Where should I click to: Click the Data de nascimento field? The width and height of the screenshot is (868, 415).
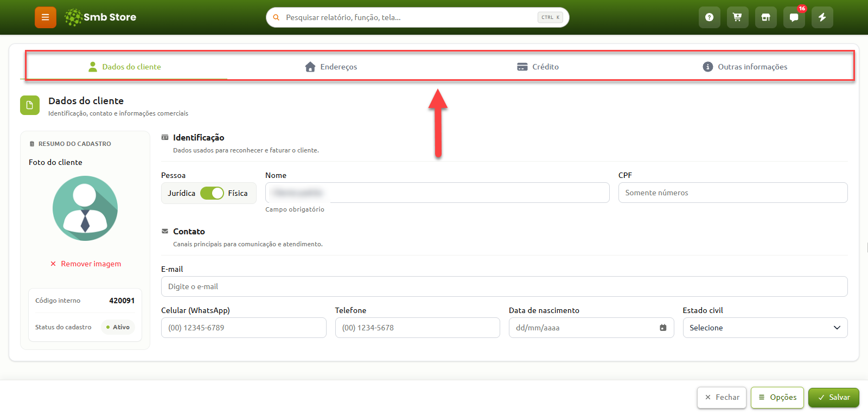point(591,328)
